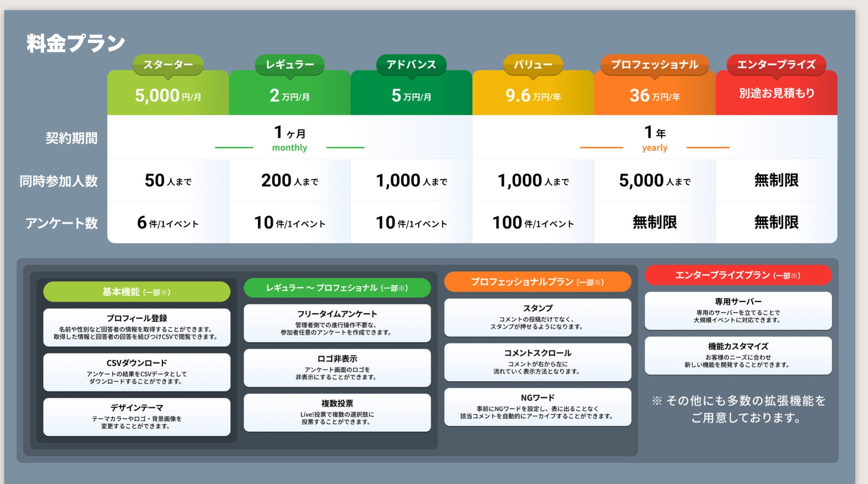Select the バリュー plan badge
The height and width of the screenshot is (484, 868).
point(533,65)
